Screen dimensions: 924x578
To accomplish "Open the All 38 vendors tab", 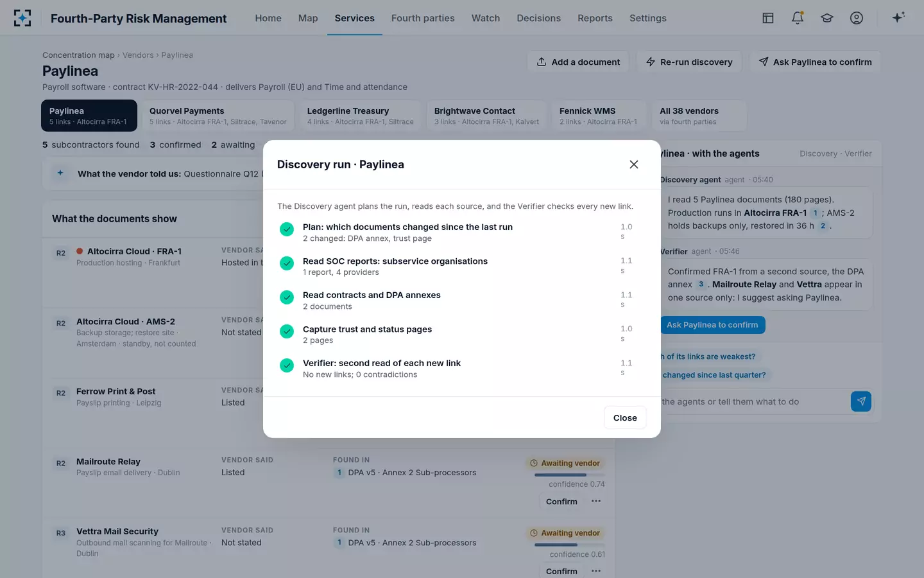I will (699, 116).
